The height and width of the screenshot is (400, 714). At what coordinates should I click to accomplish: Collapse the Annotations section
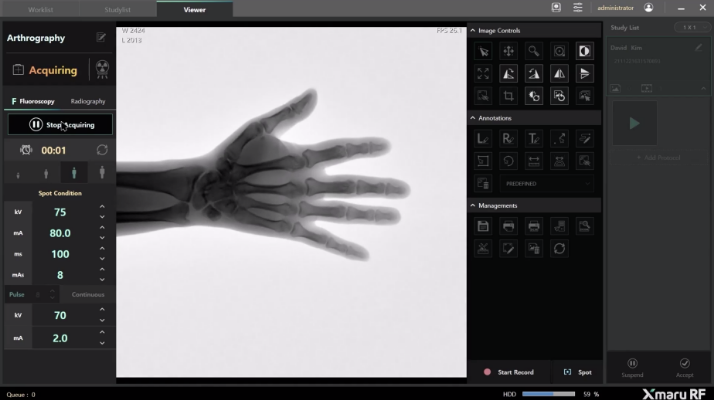click(x=473, y=118)
